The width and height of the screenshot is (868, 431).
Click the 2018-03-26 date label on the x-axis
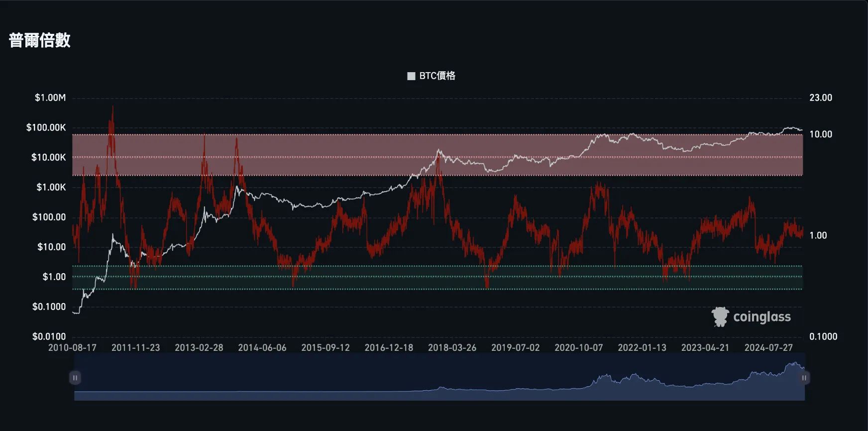click(452, 347)
